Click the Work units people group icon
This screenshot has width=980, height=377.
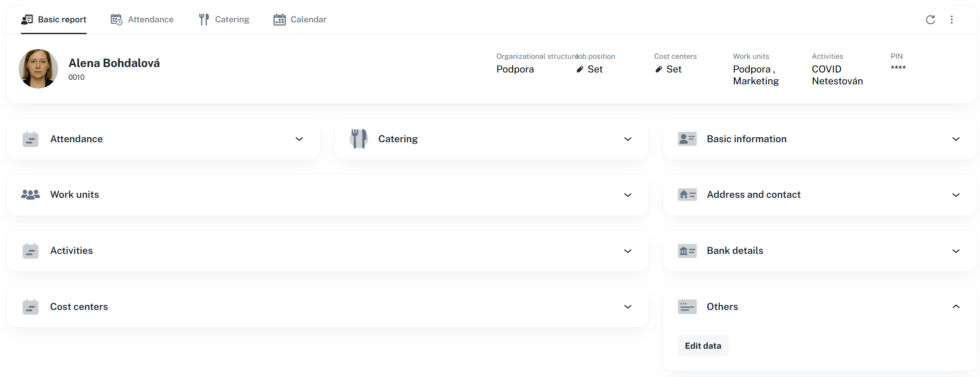point(31,195)
